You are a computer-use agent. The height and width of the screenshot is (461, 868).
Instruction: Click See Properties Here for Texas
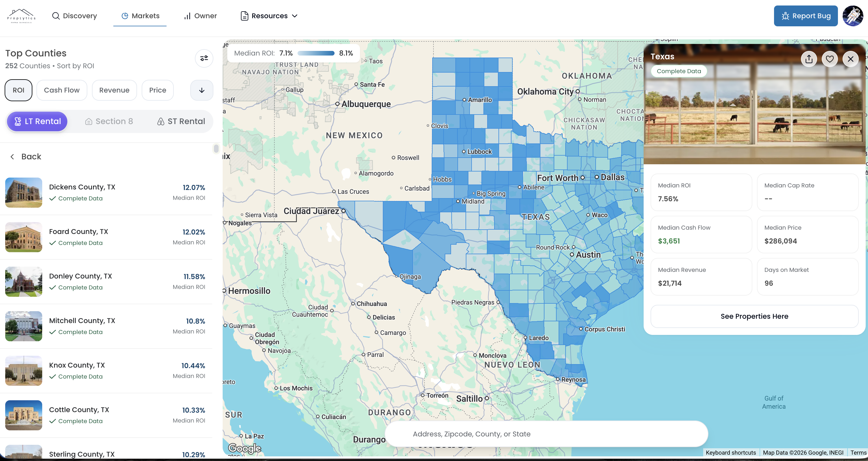coord(754,316)
